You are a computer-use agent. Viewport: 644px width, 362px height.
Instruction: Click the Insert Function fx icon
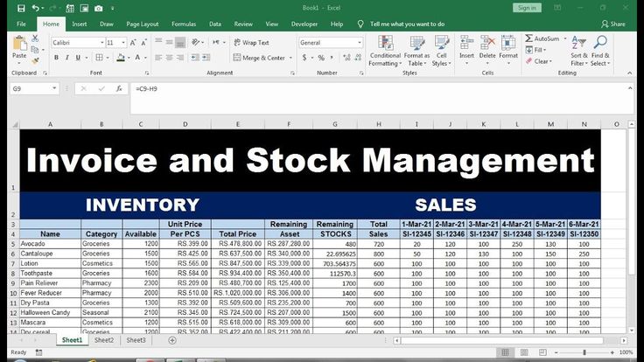[119, 88]
